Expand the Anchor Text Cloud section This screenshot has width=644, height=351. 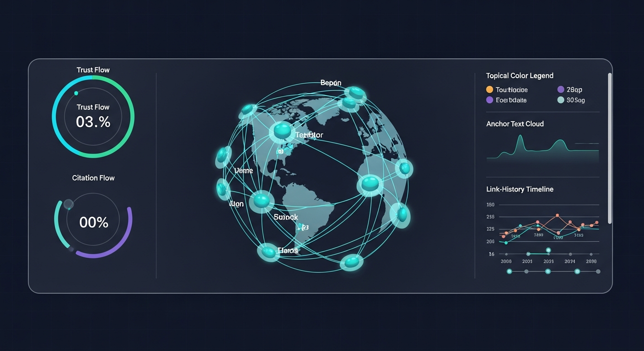tap(515, 124)
